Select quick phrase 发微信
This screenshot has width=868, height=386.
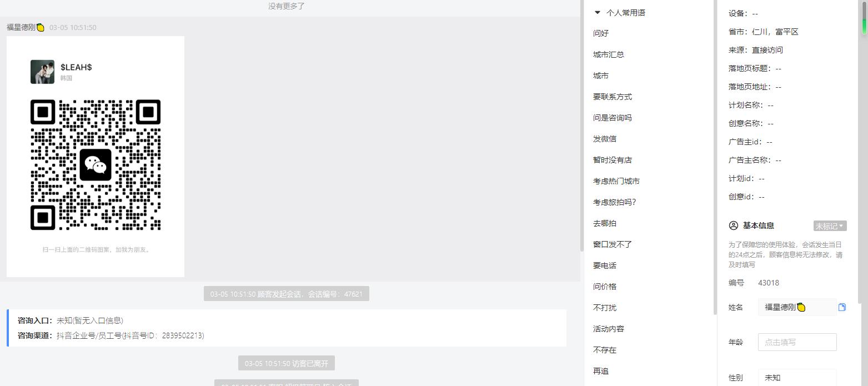(605, 139)
